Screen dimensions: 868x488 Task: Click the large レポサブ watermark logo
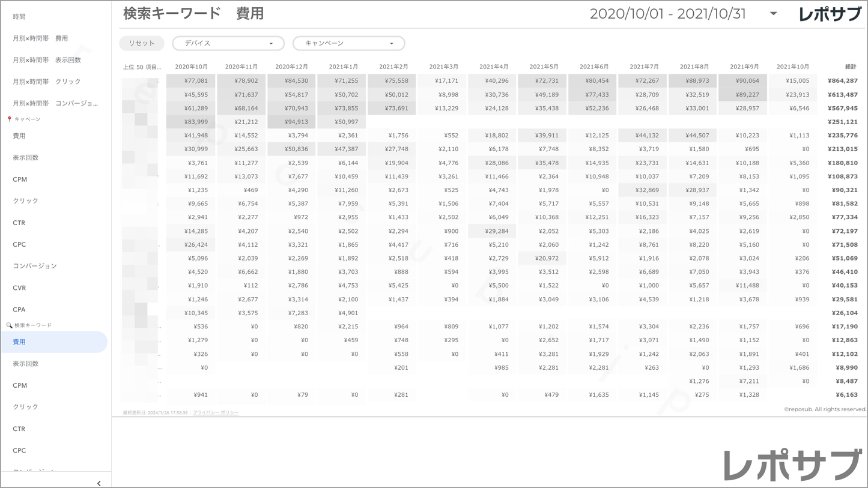pos(792,465)
